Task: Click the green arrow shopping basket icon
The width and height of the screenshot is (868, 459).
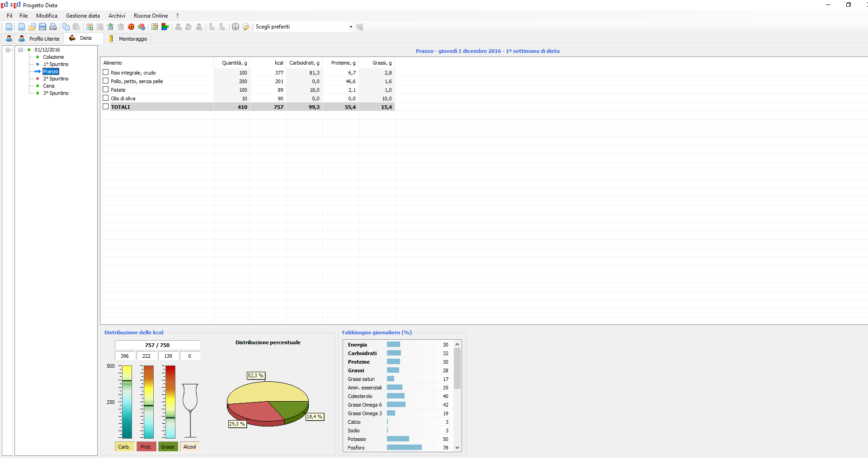Action: click(x=110, y=27)
